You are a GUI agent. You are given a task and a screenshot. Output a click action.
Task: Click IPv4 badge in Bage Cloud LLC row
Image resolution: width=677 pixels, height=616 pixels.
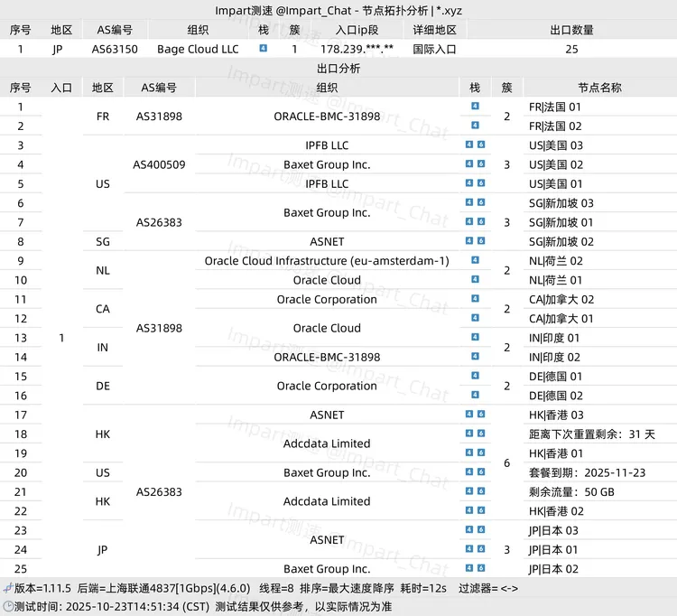[263, 49]
